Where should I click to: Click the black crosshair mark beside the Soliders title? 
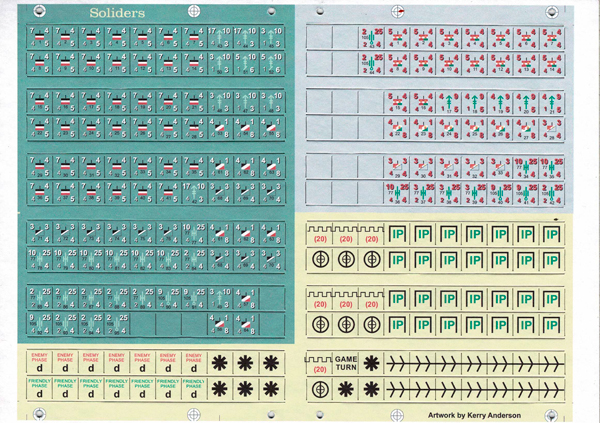(194, 12)
